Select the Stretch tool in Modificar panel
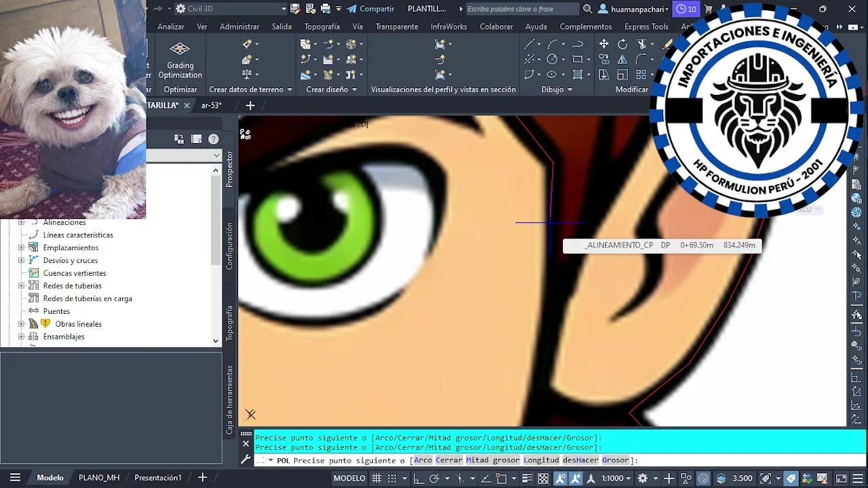868x488 pixels. 604,75
